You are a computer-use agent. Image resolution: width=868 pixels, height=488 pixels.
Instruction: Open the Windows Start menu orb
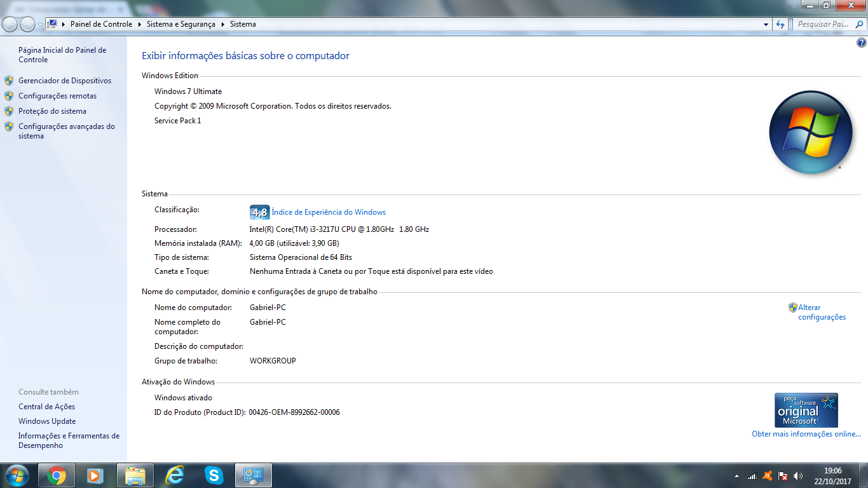pyautogui.click(x=16, y=475)
